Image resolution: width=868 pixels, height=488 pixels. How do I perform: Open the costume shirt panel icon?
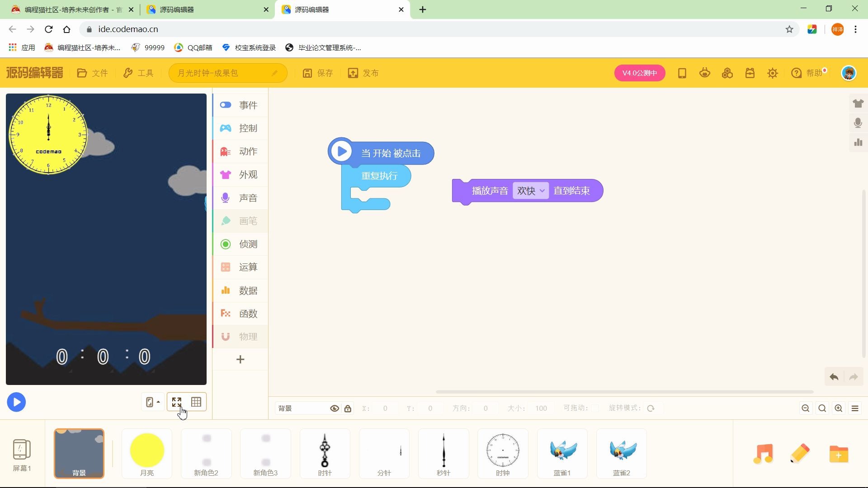pyautogui.click(x=858, y=103)
